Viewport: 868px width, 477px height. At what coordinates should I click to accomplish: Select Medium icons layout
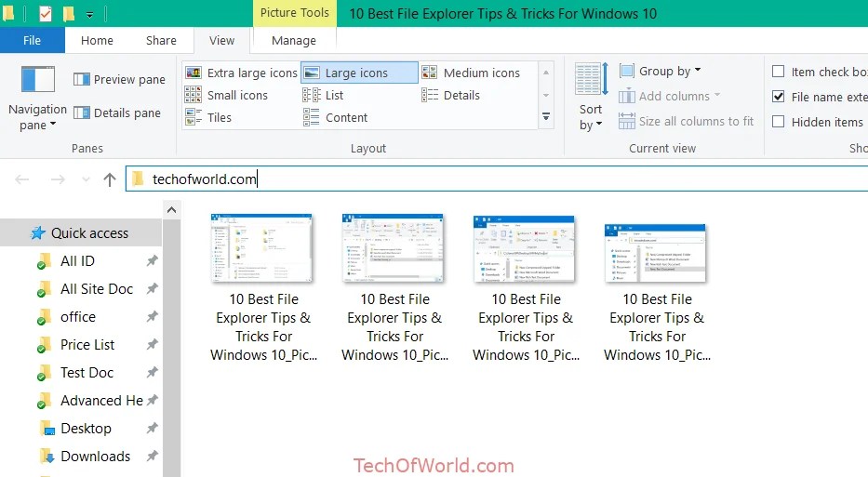[x=471, y=73]
